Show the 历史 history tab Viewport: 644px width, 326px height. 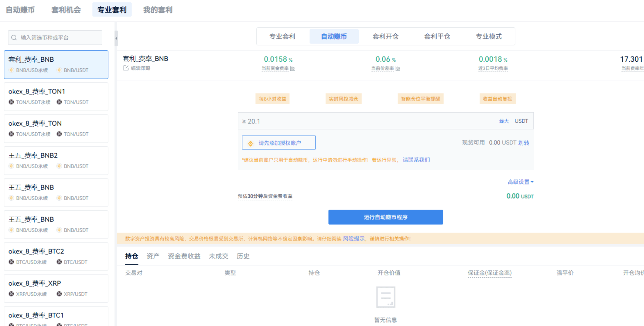243,256
